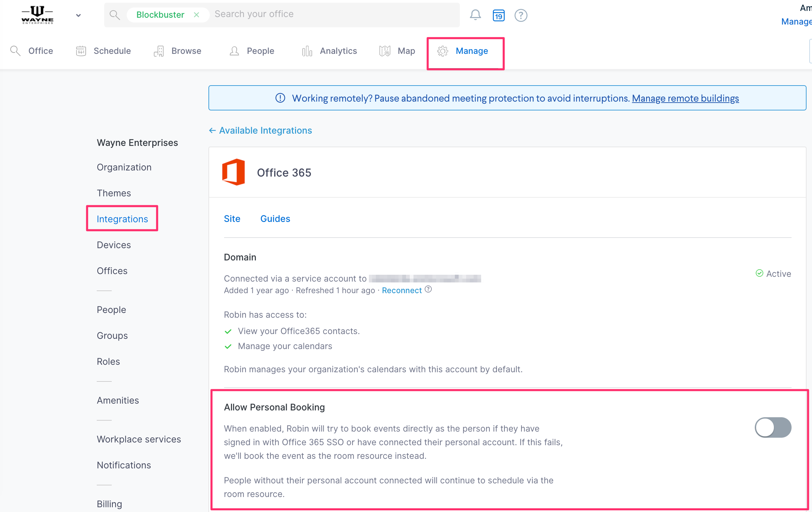Open Themes in the sidebar
Viewport: 812px width, 512px height.
coord(114,193)
